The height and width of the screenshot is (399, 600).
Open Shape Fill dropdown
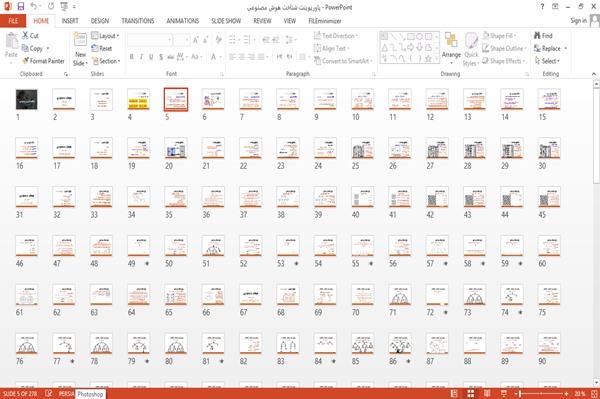(x=499, y=36)
